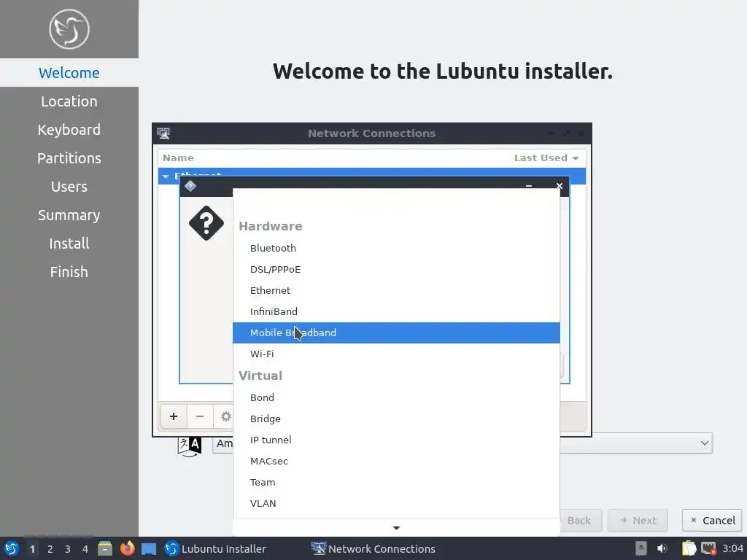Open the Lubuntu start menu

(x=12, y=548)
